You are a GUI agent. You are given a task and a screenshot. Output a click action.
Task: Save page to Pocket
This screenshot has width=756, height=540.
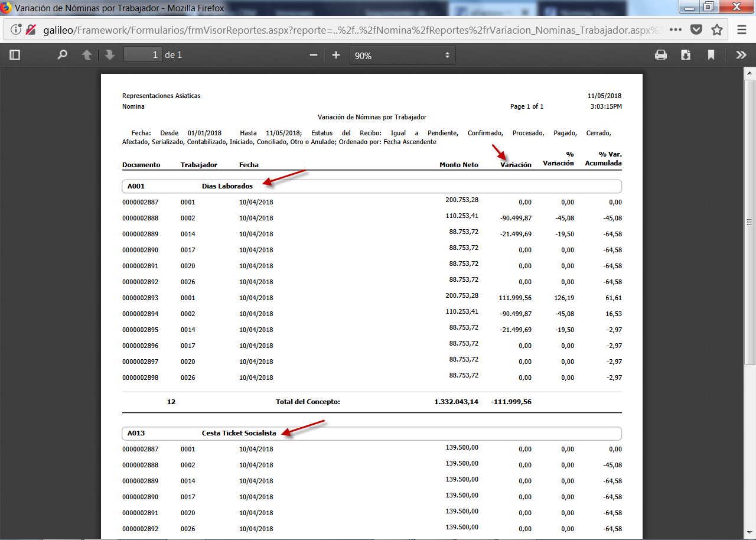(696, 30)
